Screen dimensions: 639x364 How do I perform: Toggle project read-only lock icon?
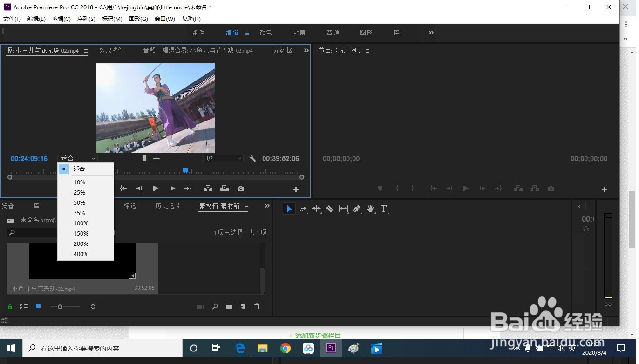(10, 307)
